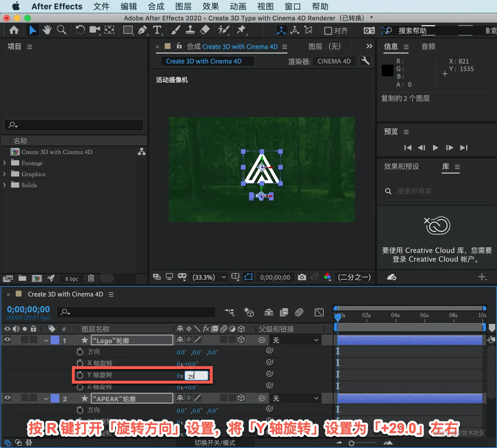
Task: Open the color channel display icon
Action: click(x=327, y=277)
